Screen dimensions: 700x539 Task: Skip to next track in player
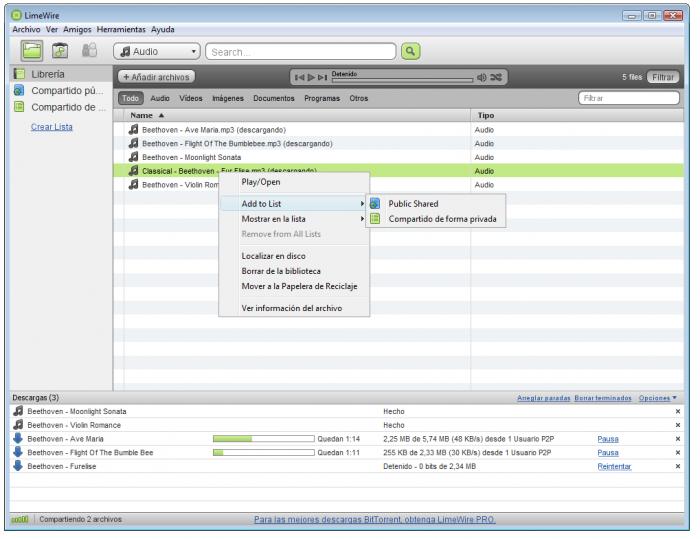click(x=322, y=78)
